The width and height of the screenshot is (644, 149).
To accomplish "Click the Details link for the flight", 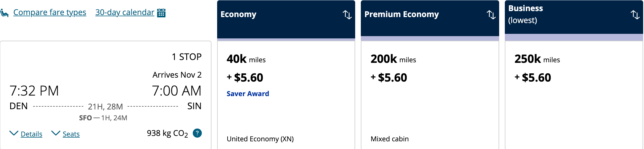I will point(31,134).
